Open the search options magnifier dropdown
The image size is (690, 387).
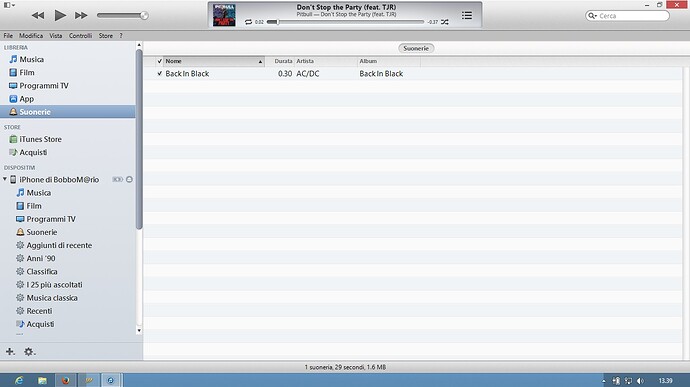pyautogui.click(x=592, y=16)
